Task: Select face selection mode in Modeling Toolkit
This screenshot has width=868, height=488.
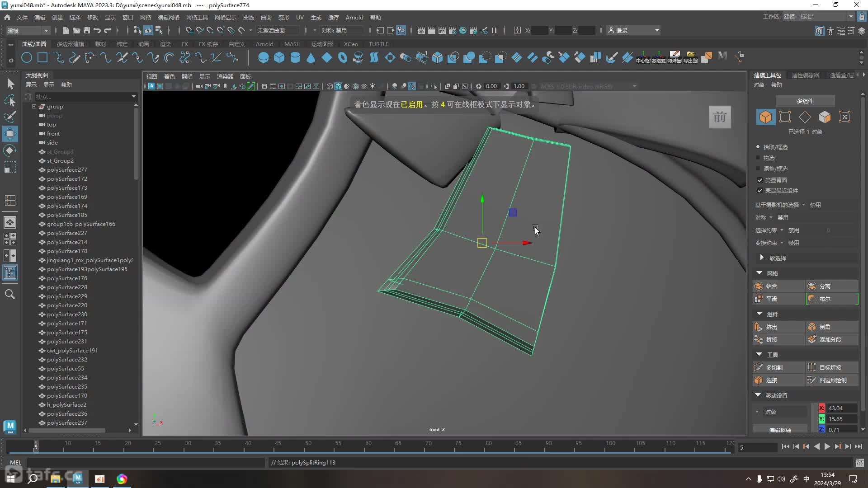Action: tap(825, 117)
